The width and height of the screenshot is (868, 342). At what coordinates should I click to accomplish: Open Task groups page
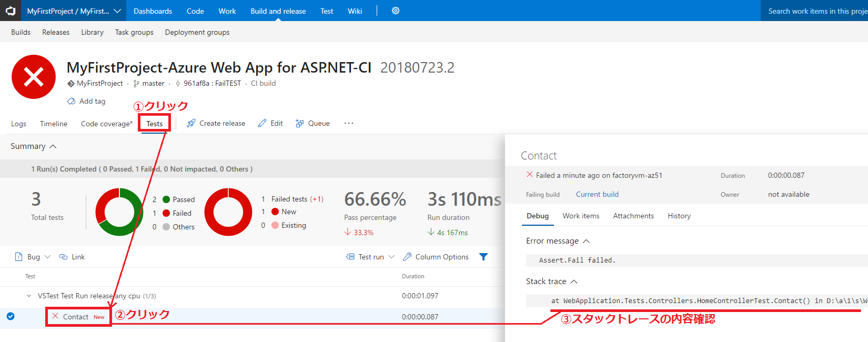pos(134,32)
